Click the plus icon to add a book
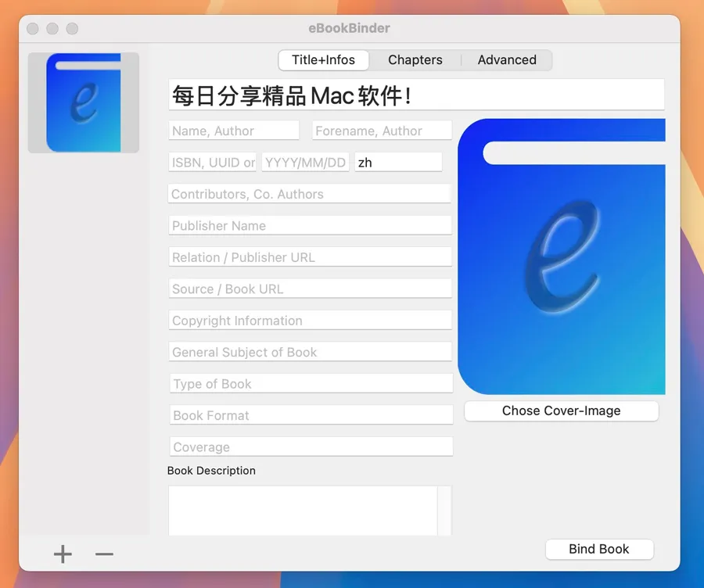This screenshot has width=704, height=588. (63, 554)
